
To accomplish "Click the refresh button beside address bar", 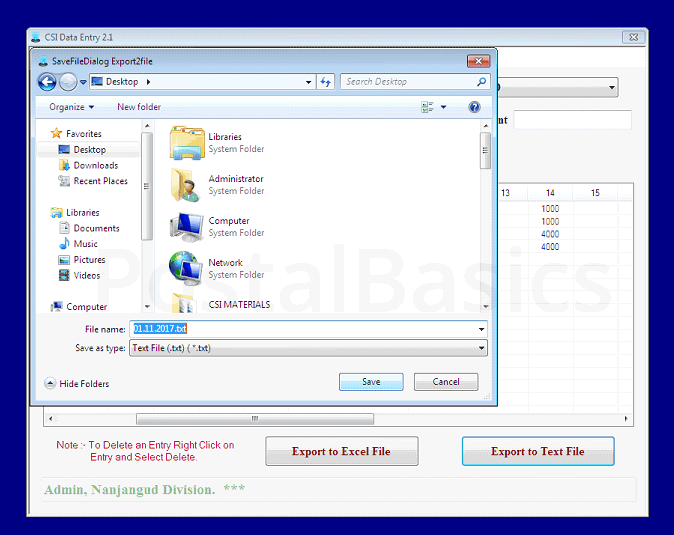I will (326, 82).
